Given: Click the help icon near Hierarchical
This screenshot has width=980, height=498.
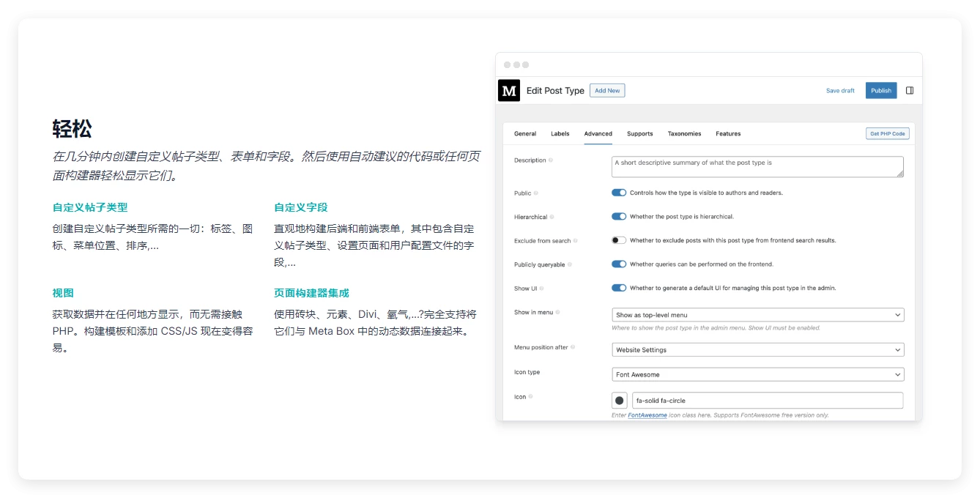Looking at the screenshot, I should 552,217.
